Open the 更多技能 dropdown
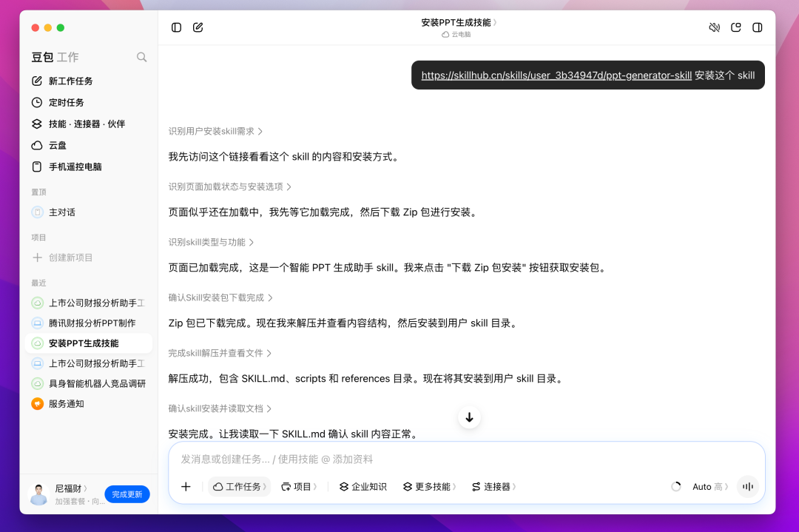 pyautogui.click(x=429, y=487)
